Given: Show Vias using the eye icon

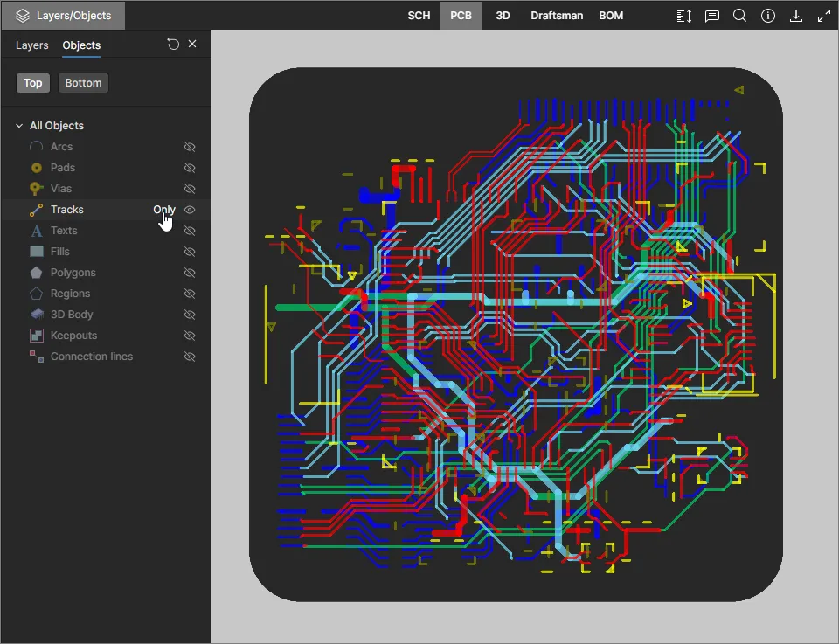Looking at the screenshot, I should coord(190,189).
